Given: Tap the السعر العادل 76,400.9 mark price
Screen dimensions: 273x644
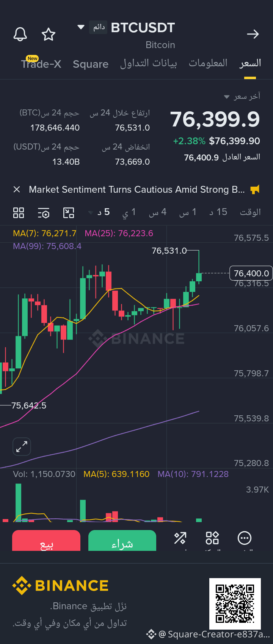Looking at the screenshot, I should click(x=222, y=157).
